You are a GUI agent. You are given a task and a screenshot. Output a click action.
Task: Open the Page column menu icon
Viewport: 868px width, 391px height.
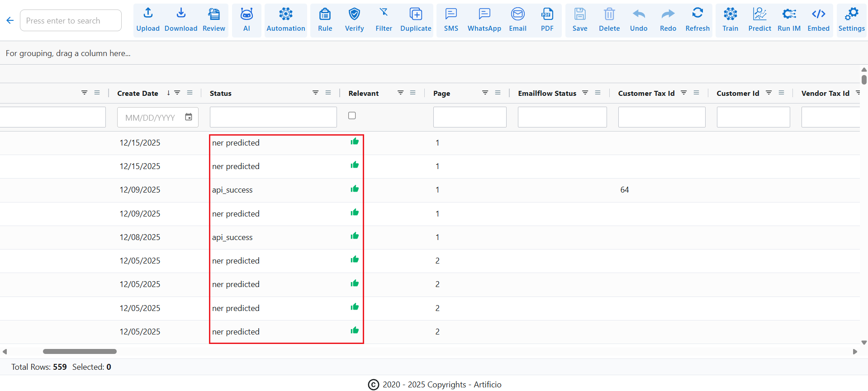tap(498, 93)
